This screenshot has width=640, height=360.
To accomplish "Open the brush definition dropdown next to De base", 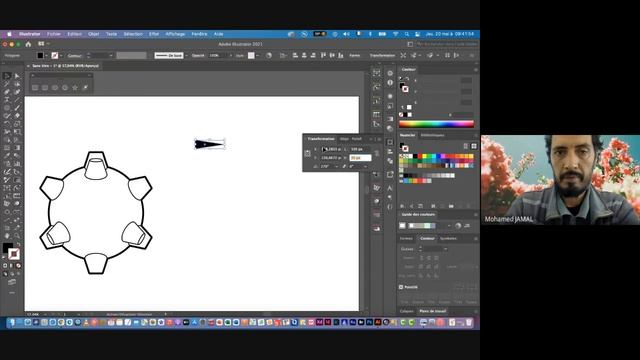I will click(186, 56).
